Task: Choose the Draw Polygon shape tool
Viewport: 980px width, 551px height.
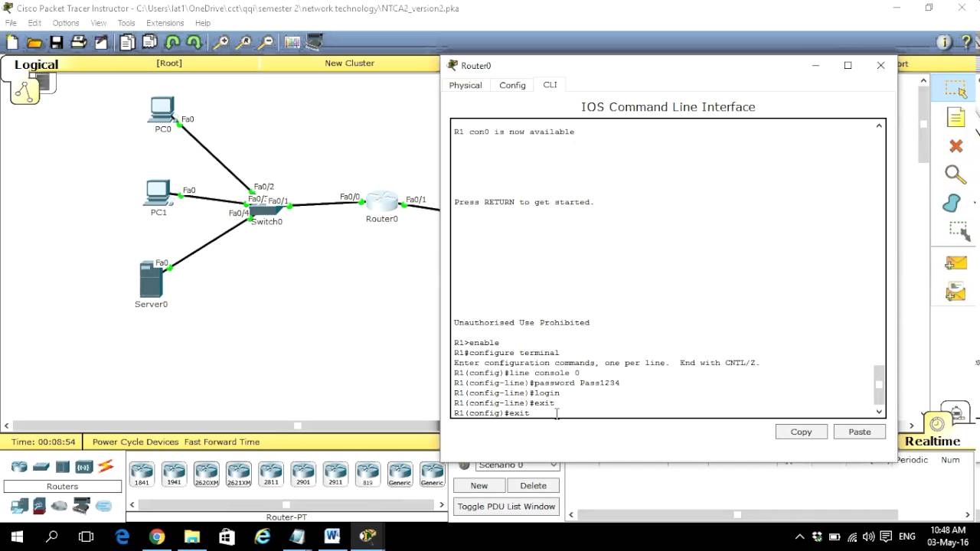Action: [952, 204]
